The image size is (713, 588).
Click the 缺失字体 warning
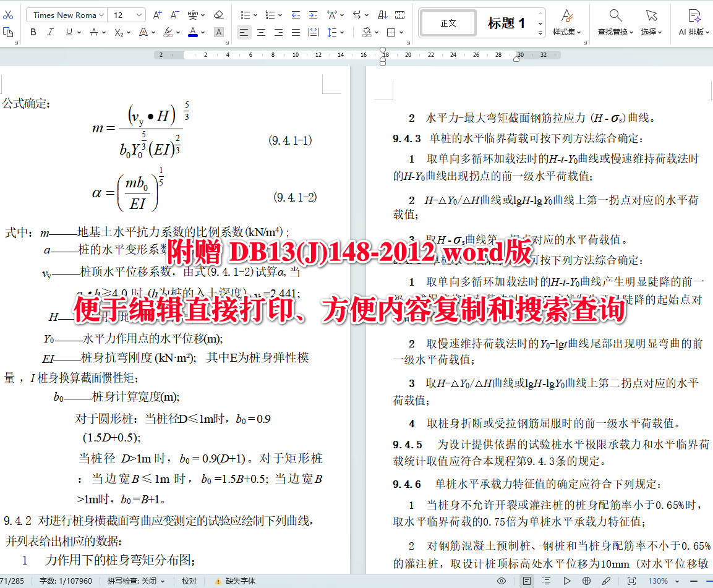[x=235, y=581]
